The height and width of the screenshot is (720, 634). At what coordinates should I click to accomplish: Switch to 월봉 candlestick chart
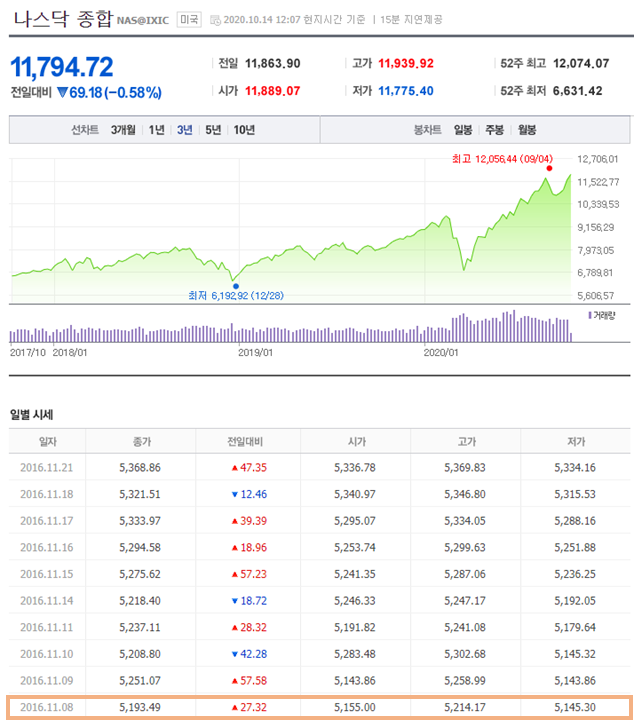(x=527, y=130)
